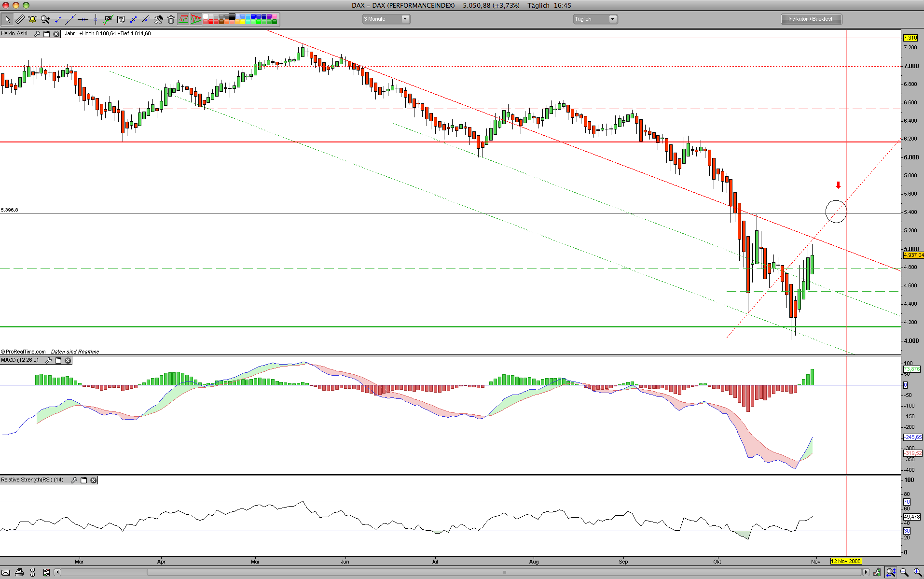Click the Indikator / Backtest button
This screenshot has width=924, height=579.
(x=811, y=19)
